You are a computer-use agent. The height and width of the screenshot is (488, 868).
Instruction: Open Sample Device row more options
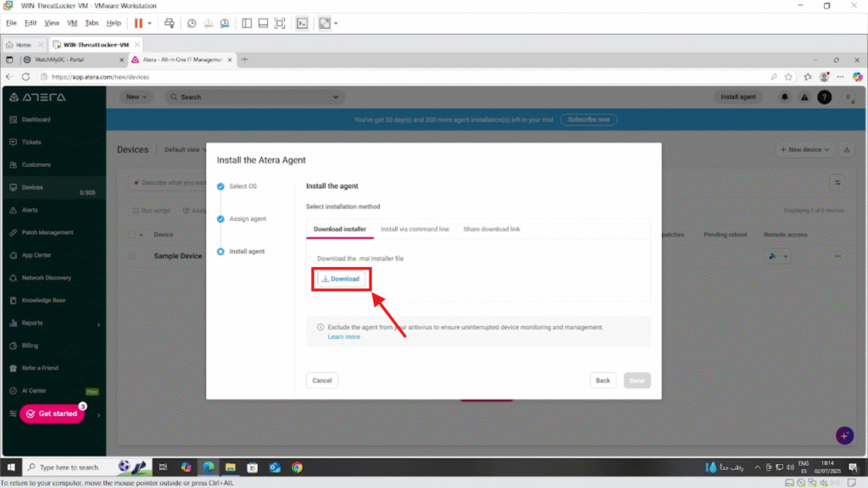point(837,256)
